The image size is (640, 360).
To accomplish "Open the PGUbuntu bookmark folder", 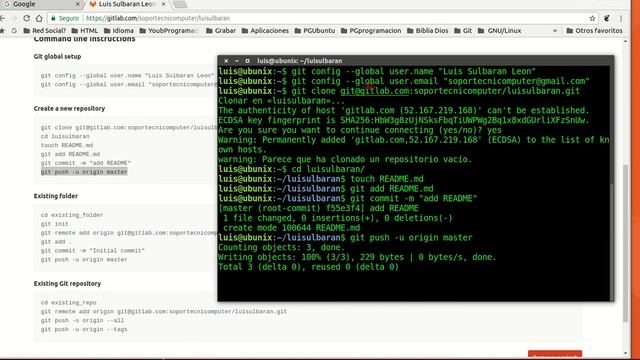I will (315, 31).
